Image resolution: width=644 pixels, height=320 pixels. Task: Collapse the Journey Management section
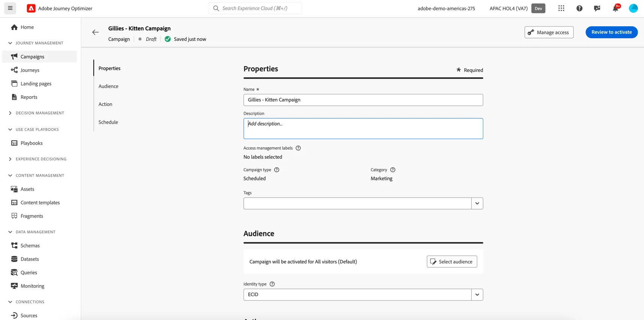point(10,43)
